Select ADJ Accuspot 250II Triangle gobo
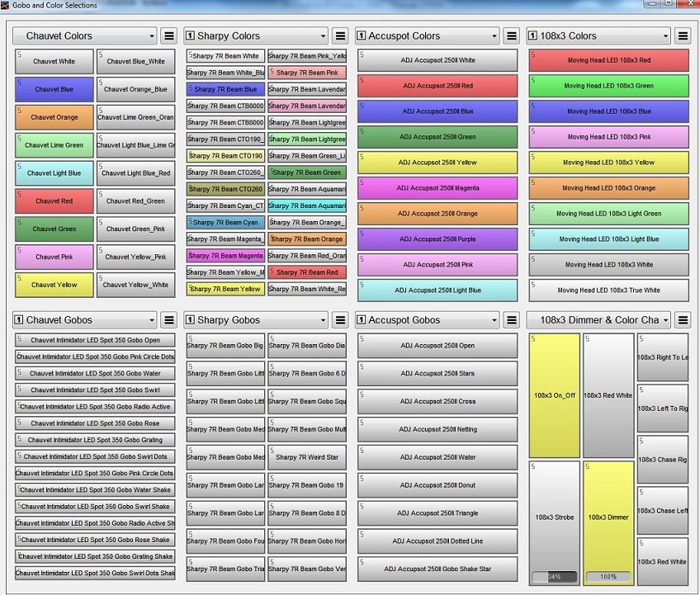 [x=437, y=512]
